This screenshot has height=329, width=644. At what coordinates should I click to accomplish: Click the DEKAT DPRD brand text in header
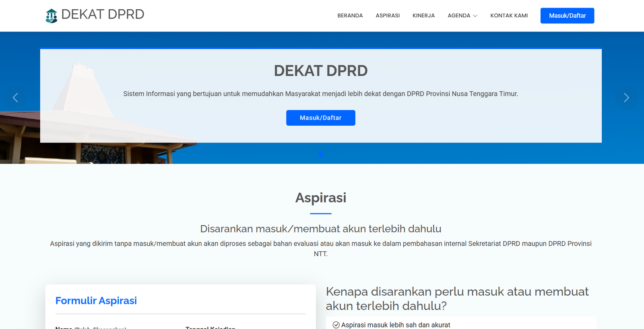coord(103,14)
